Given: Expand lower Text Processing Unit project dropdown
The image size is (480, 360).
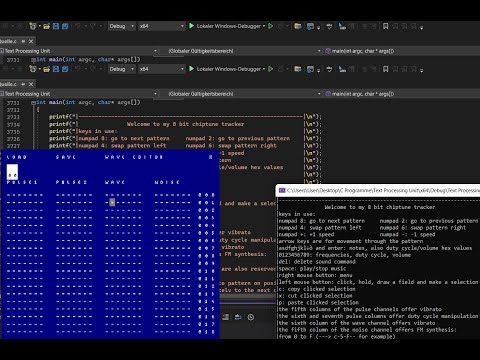Looking at the screenshot, I should coord(155,94).
